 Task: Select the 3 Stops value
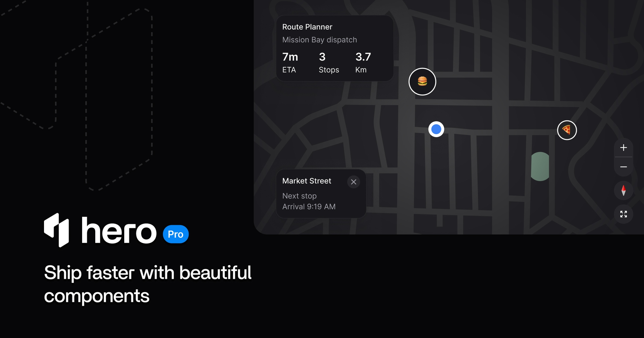point(322,57)
